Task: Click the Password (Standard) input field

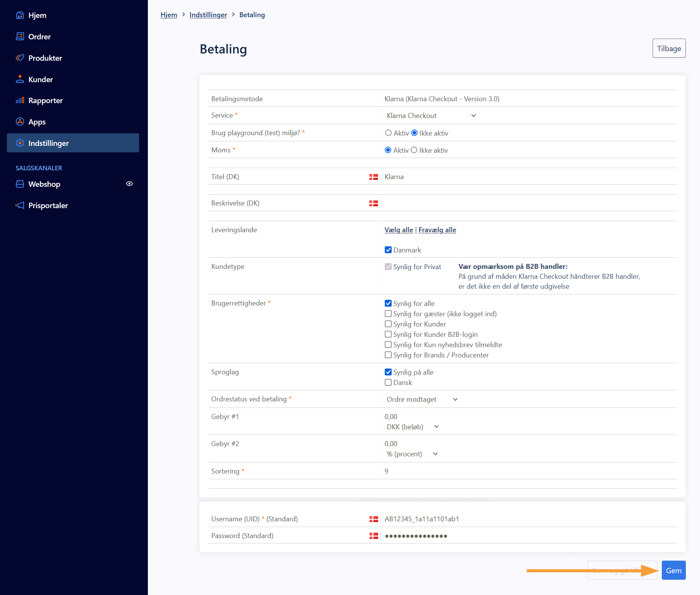Action: pyautogui.click(x=529, y=535)
